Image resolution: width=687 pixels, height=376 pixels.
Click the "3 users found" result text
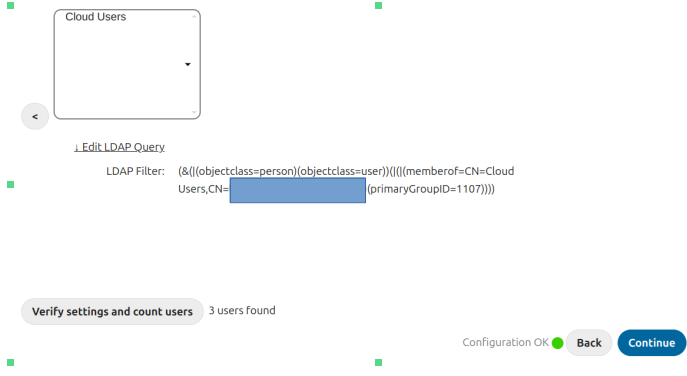pyautogui.click(x=242, y=310)
